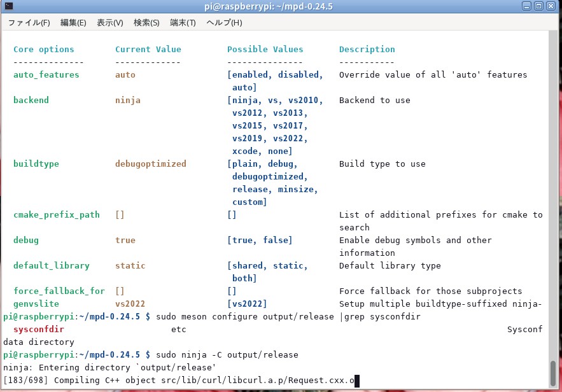Minimize the terminal window

point(525,6)
